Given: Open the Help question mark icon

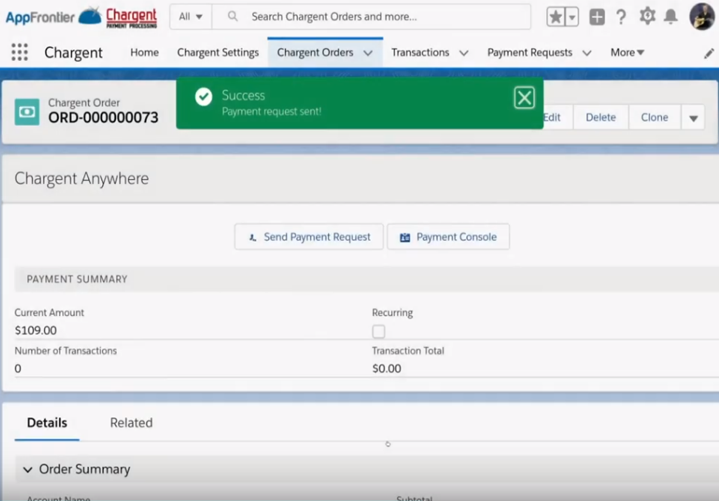Looking at the screenshot, I should click(x=621, y=17).
